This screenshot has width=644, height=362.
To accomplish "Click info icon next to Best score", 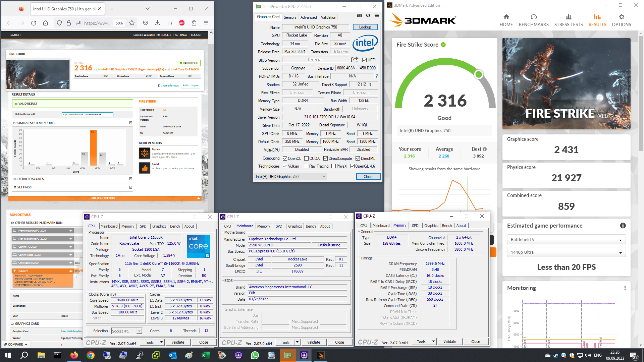I will 485,149.
